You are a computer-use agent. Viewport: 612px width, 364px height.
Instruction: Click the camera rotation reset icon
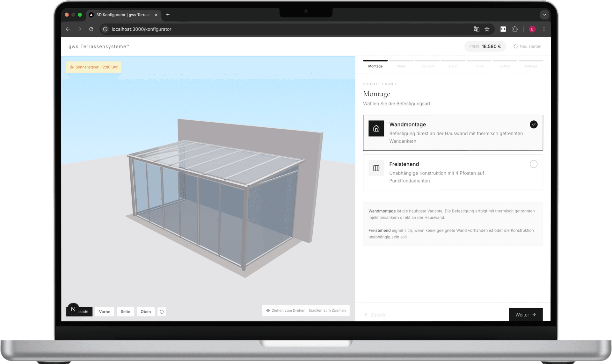click(x=161, y=311)
